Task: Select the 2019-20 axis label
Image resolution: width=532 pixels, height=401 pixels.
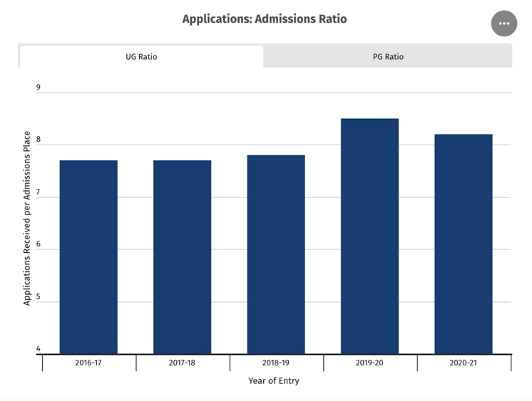Action: tap(369, 363)
